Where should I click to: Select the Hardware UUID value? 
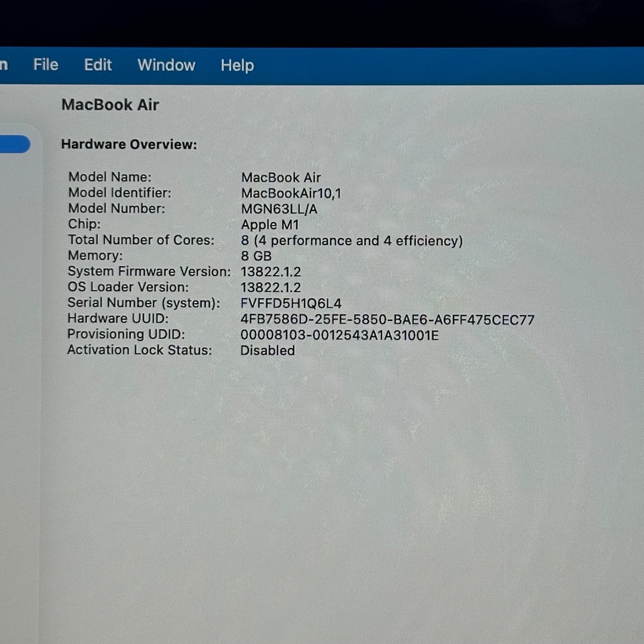tap(387, 319)
